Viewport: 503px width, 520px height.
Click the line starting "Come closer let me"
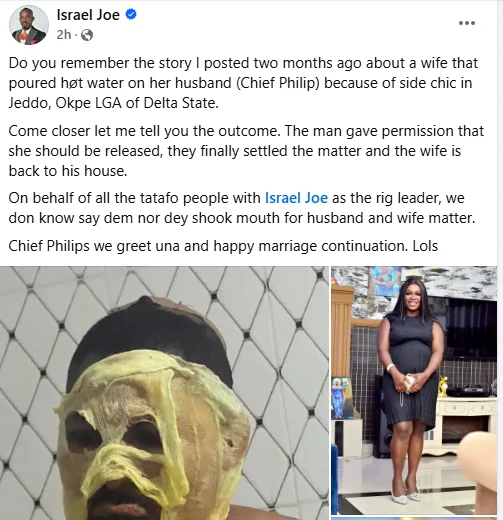(246, 131)
